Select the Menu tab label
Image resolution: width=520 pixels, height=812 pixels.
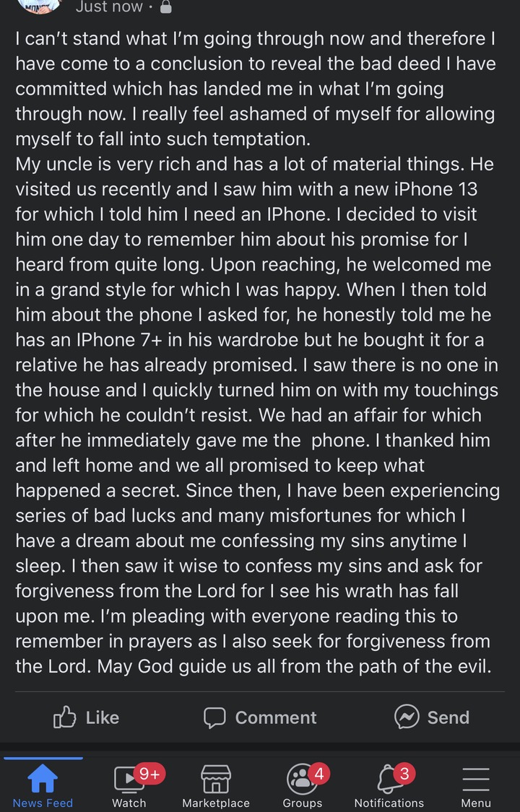point(475,803)
